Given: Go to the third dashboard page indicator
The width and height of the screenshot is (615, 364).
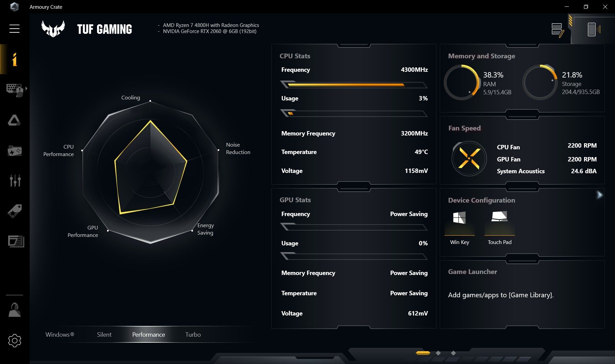Looking at the screenshot, I should (453, 353).
